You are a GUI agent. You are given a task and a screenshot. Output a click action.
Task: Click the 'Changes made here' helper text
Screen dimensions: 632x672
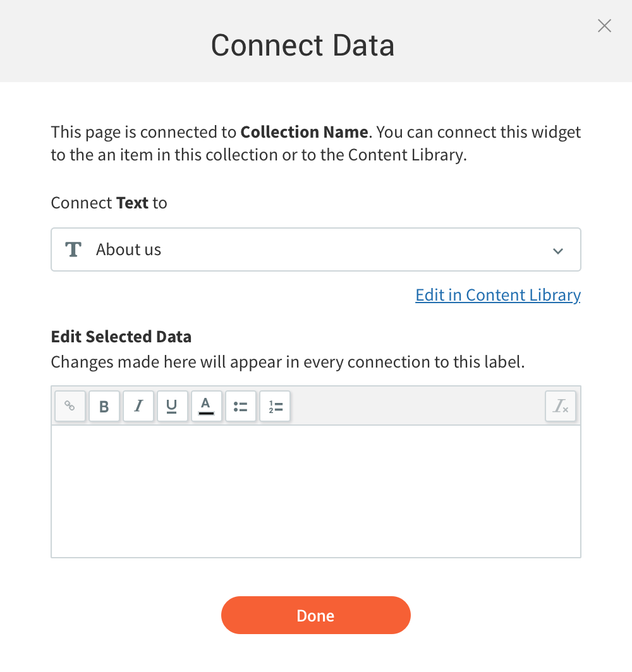coord(288,362)
